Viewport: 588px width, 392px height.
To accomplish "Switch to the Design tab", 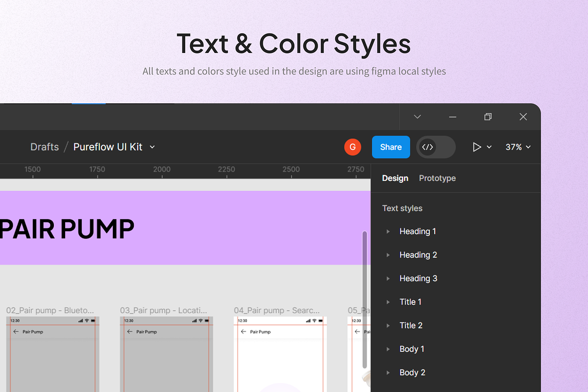I will point(395,178).
